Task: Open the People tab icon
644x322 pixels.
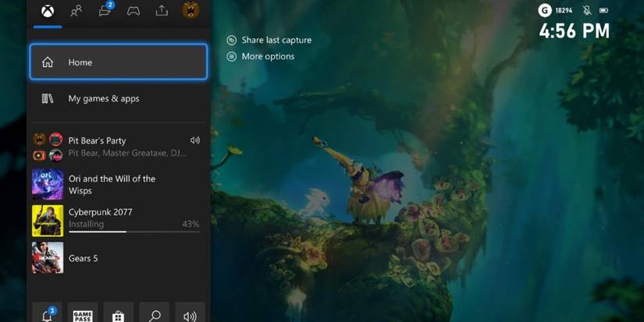Action: (76, 11)
